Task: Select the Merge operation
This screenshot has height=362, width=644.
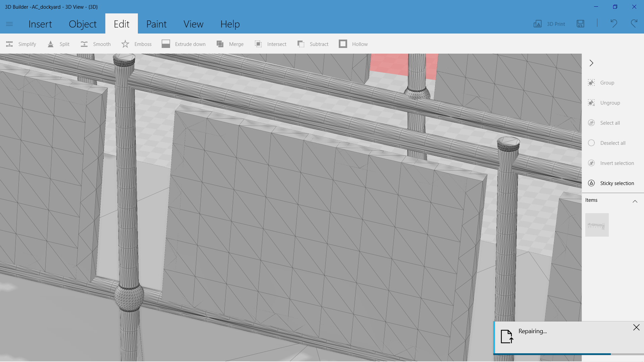Action: [x=230, y=44]
